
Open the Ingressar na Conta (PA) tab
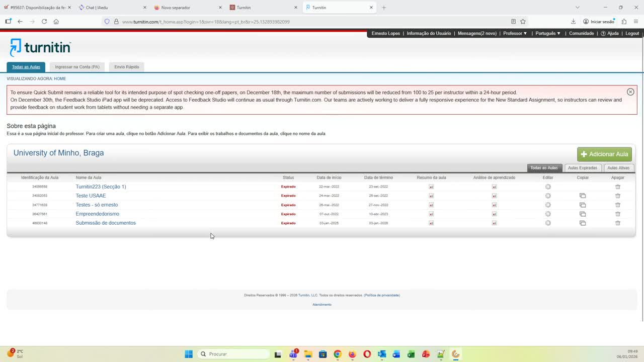point(76,66)
